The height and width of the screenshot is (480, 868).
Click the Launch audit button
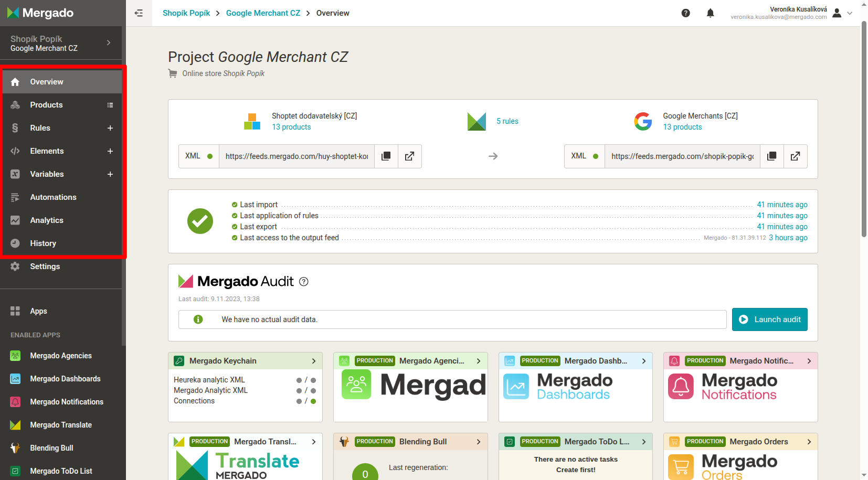[769, 319]
